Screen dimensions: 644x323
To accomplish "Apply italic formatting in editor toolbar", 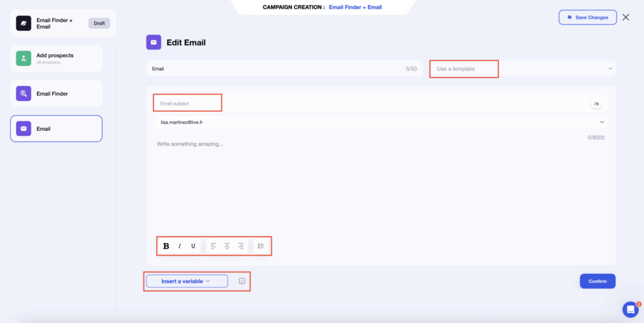I will pos(179,246).
